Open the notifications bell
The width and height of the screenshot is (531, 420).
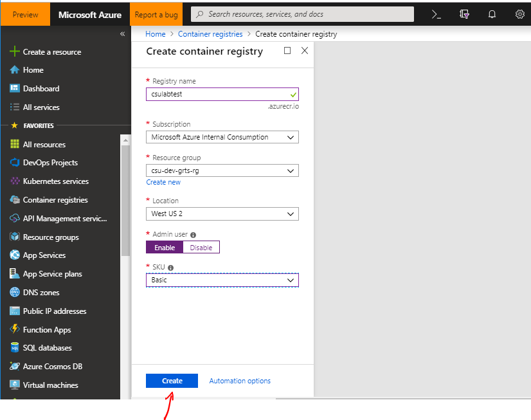[x=492, y=14]
